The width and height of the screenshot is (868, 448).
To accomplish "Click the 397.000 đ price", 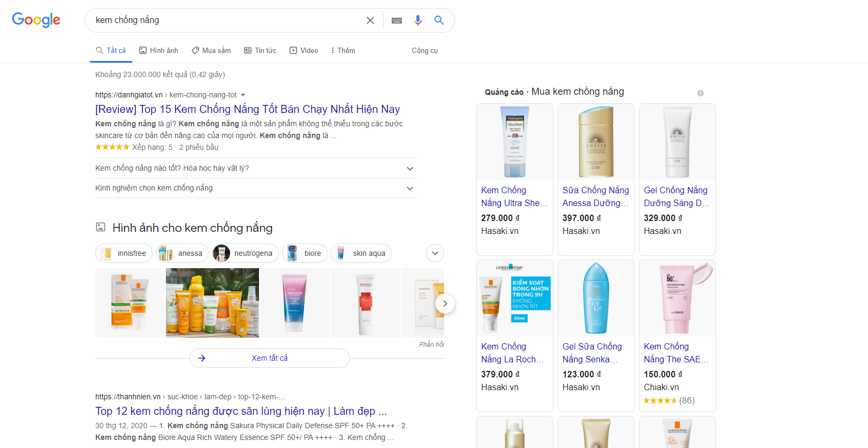I will pyautogui.click(x=582, y=218).
